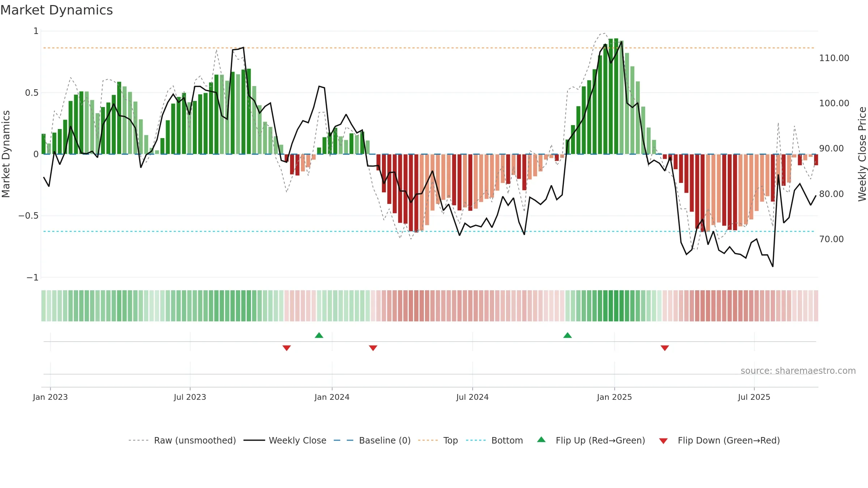Toggle Flip Up (Red→Green) legend entry

click(x=591, y=440)
